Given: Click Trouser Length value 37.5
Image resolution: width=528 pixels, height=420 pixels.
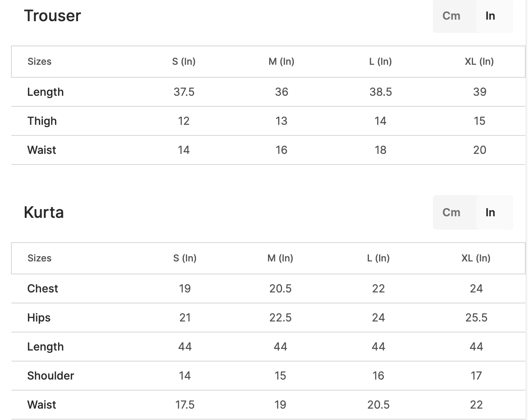Looking at the screenshot, I should pyautogui.click(x=184, y=92).
